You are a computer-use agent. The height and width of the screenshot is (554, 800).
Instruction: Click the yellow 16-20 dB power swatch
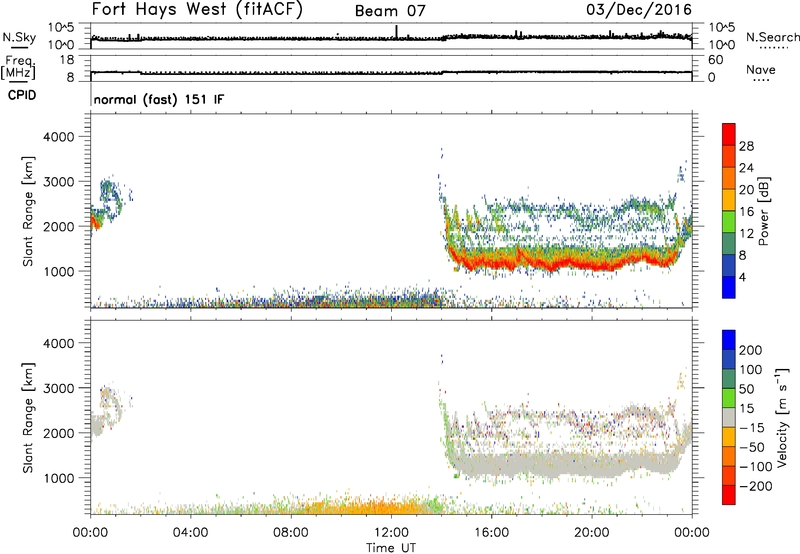(x=729, y=200)
